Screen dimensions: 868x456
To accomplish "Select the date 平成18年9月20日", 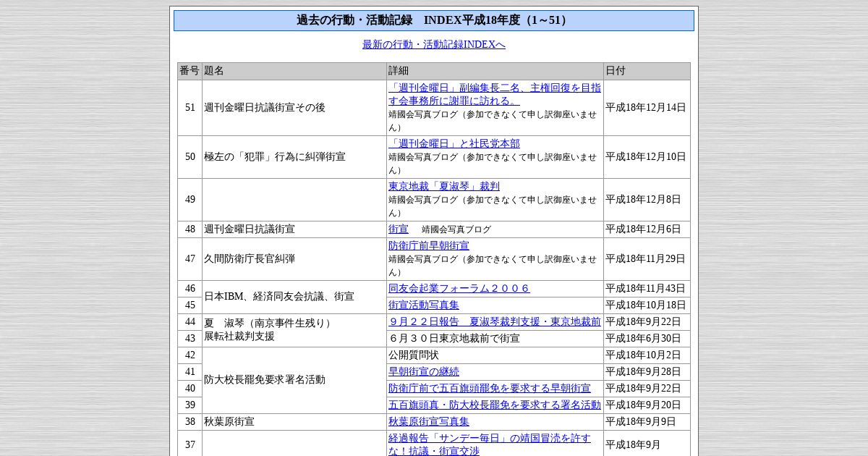I will click(x=643, y=405).
